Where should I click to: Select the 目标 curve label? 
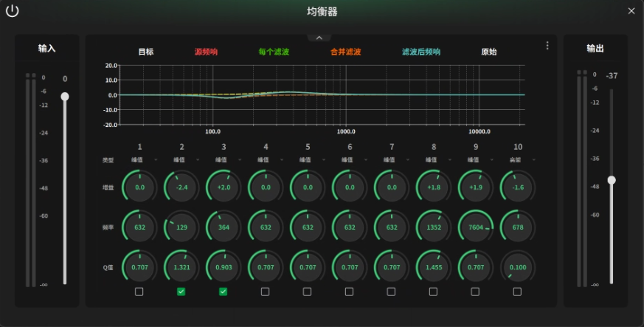click(146, 52)
